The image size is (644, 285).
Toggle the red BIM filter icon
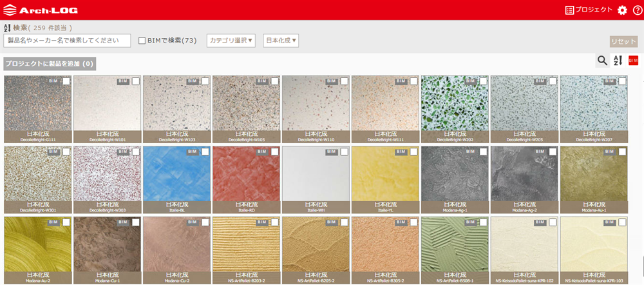633,61
